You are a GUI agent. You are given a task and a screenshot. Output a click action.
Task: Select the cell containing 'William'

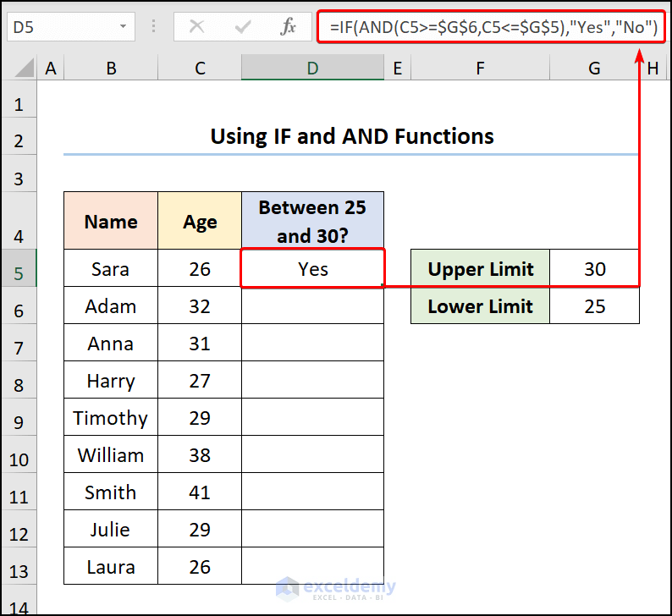click(111, 454)
